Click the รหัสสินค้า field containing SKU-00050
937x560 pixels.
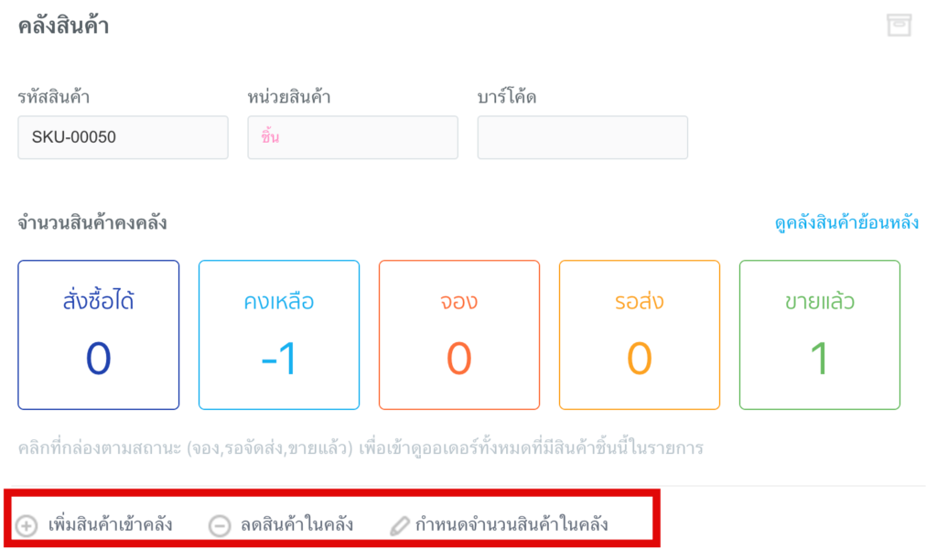(x=123, y=137)
